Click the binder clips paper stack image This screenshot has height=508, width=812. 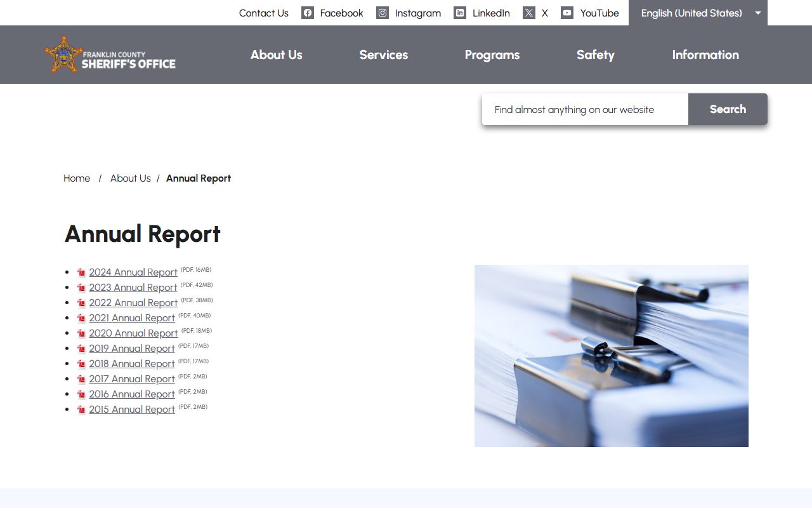point(612,356)
